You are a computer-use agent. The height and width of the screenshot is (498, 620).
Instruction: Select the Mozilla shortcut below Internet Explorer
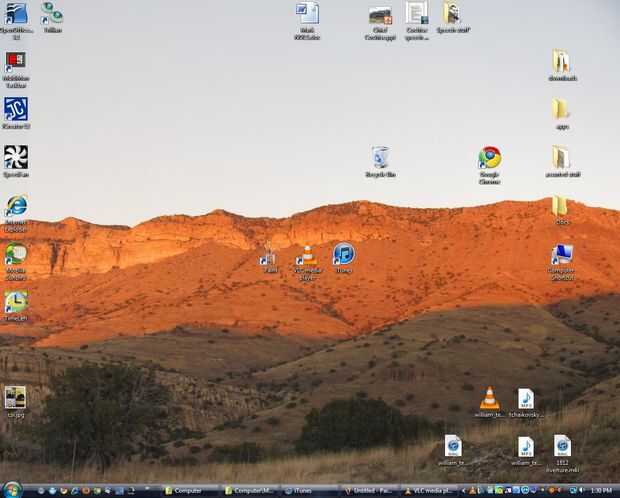tap(16, 261)
